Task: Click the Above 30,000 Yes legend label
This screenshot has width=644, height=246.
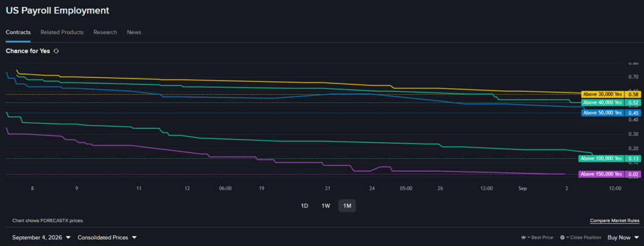Action: pyautogui.click(x=602, y=94)
